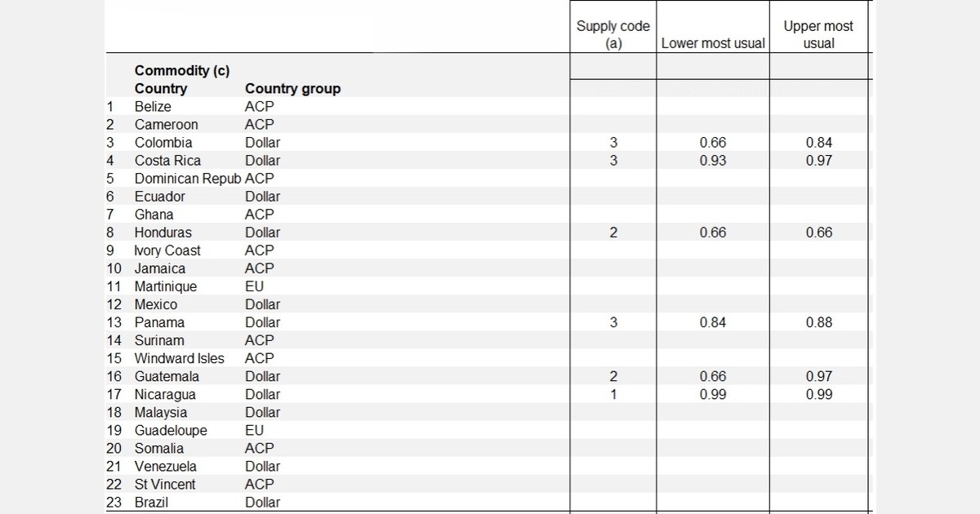
Task: Select the Dominican Republic country cell
Action: pos(188,179)
